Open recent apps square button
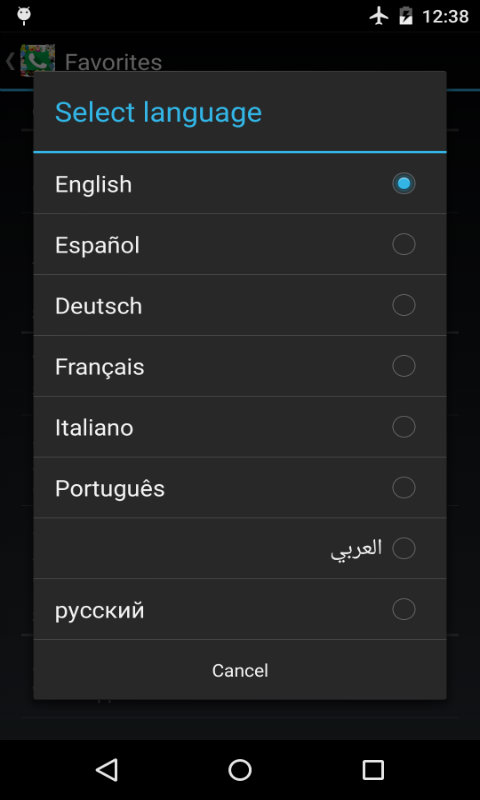The width and height of the screenshot is (480, 800). click(x=373, y=770)
